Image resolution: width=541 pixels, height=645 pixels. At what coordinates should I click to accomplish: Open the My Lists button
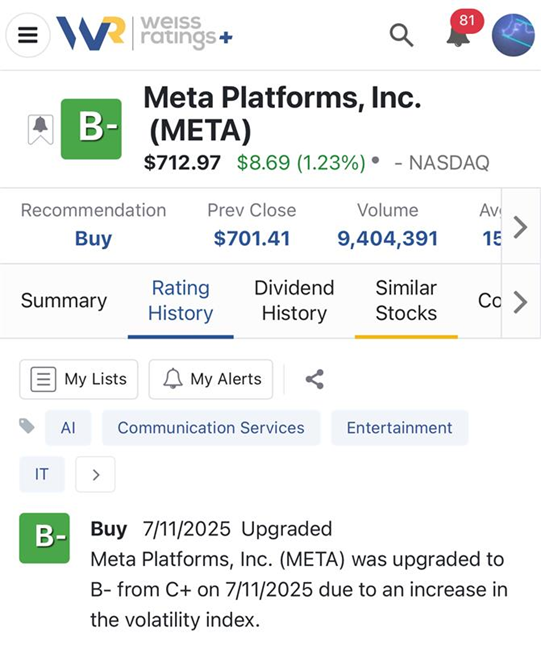point(79,379)
